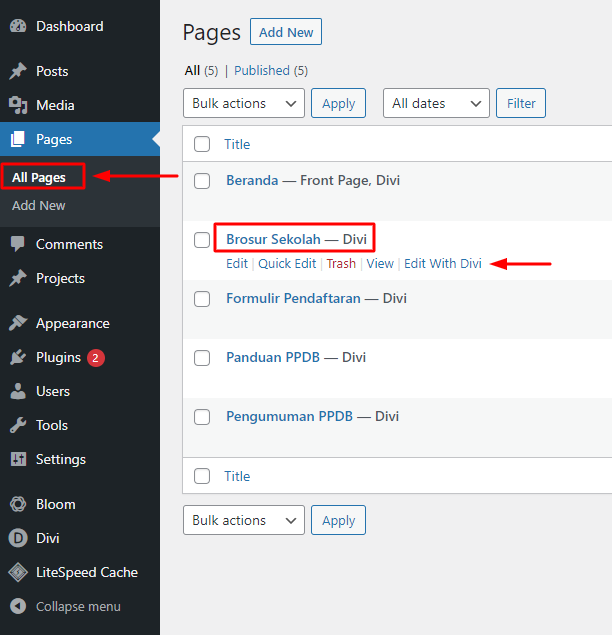Click the Plugins update badge showing 2
Viewport: 612px width, 635px height.
pos(96,358)
